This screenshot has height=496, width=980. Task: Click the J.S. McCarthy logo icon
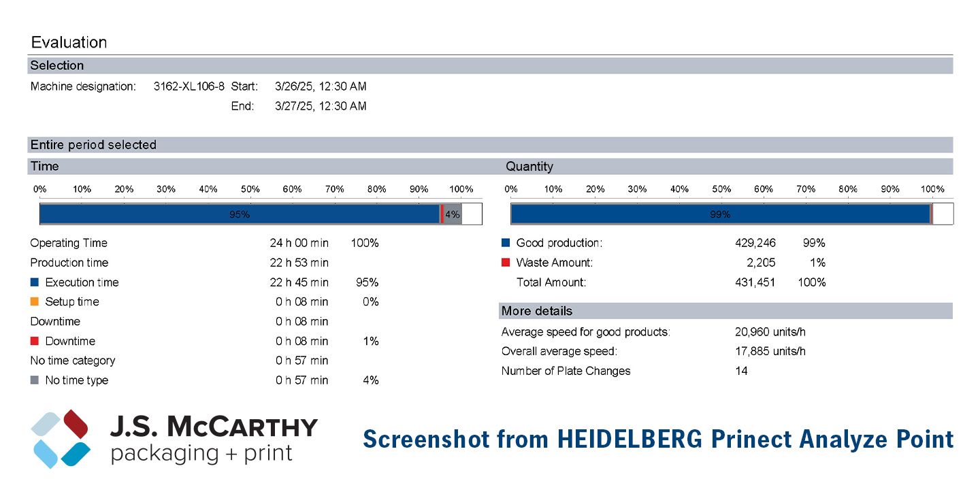coord(61,439)
